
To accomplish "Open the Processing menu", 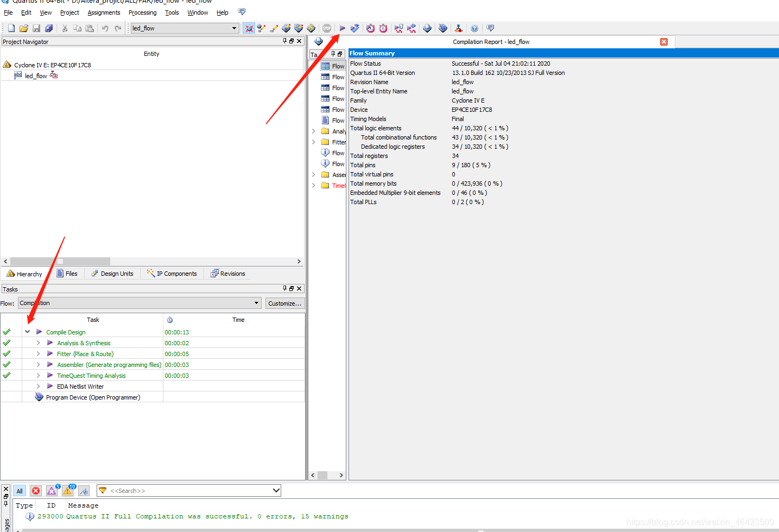I will click(142, 12).
